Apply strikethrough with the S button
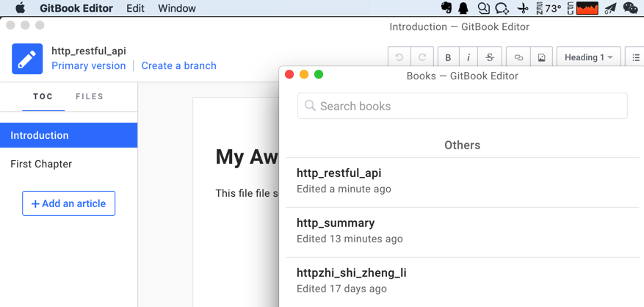 (490, 57)
